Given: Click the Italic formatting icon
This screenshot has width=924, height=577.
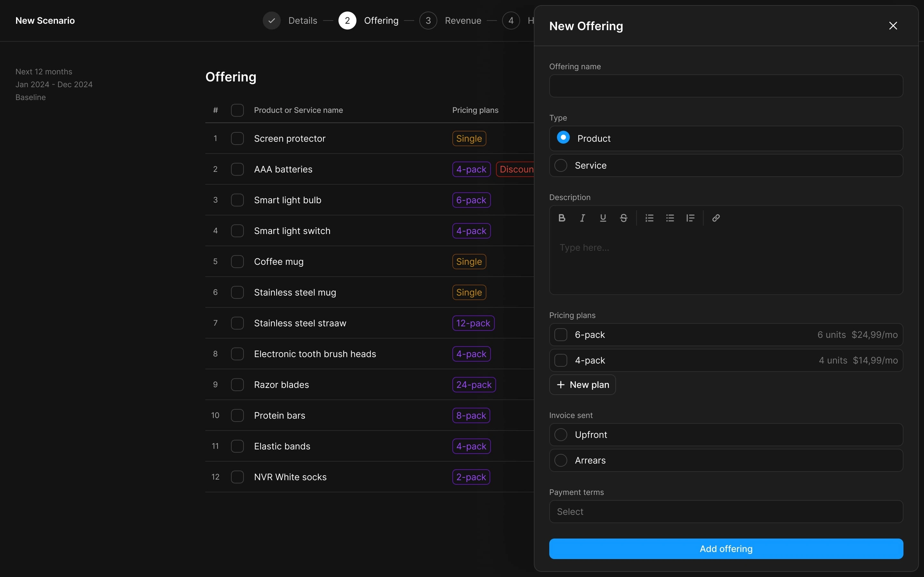Looking at the screenshot, I should pos(581,217).
